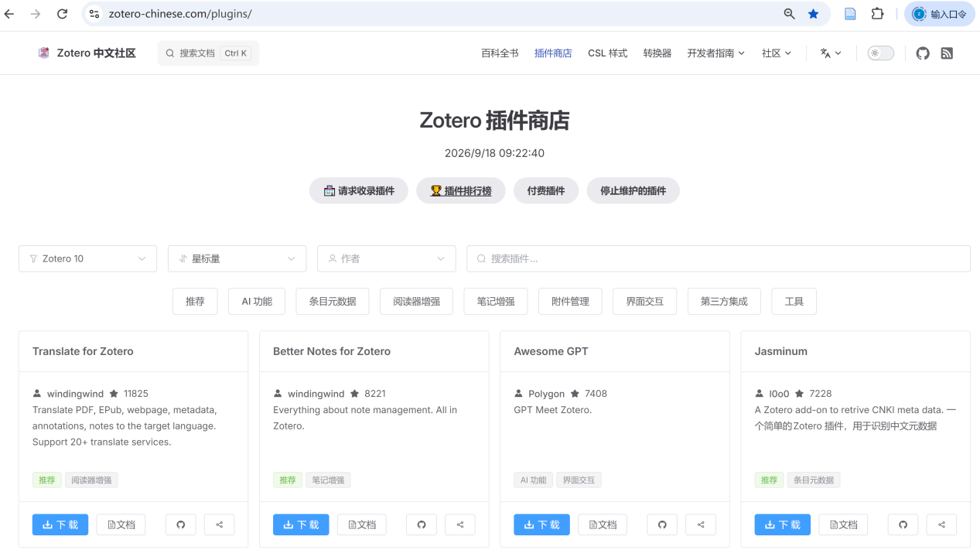
Task: Click 搜索文档 Ctrl K search box
Action: tap(208, 53)
